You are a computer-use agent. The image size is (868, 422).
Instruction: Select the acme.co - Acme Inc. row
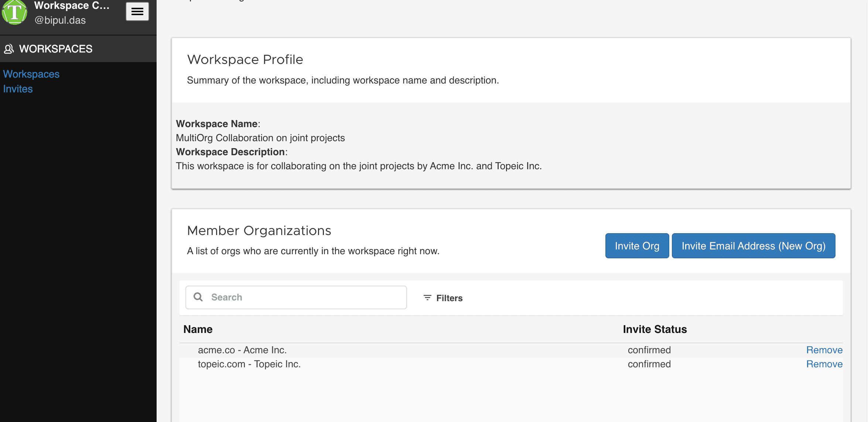(511, 350)
